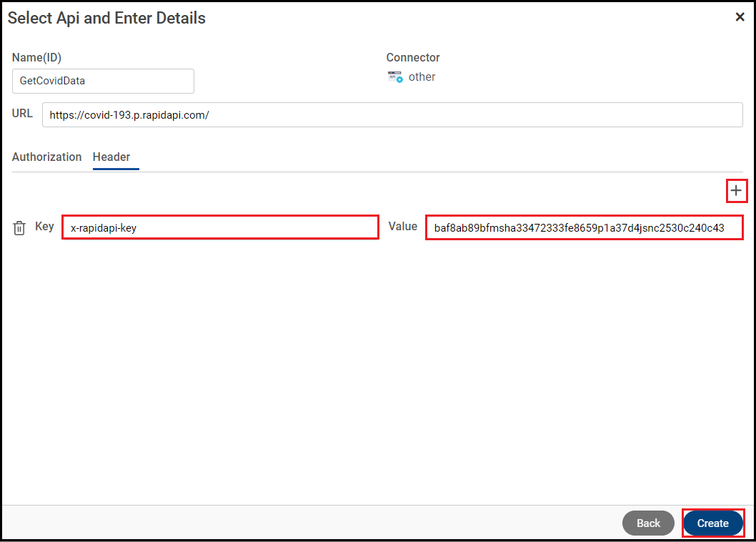Image resolution: width=756 pixels, height=542 pixels.
Task: Click the URL label
Action: tap(22, 113)
